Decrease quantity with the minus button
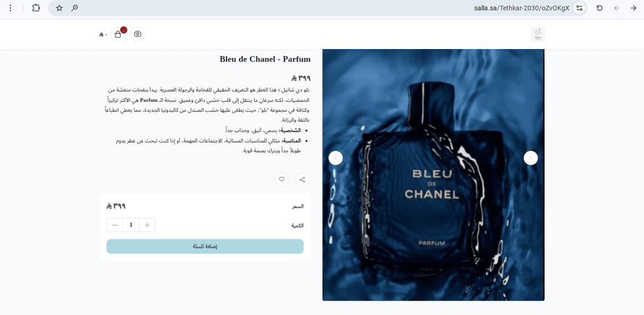The width and height of the screenshot is (644, 315). pos(115,225)
